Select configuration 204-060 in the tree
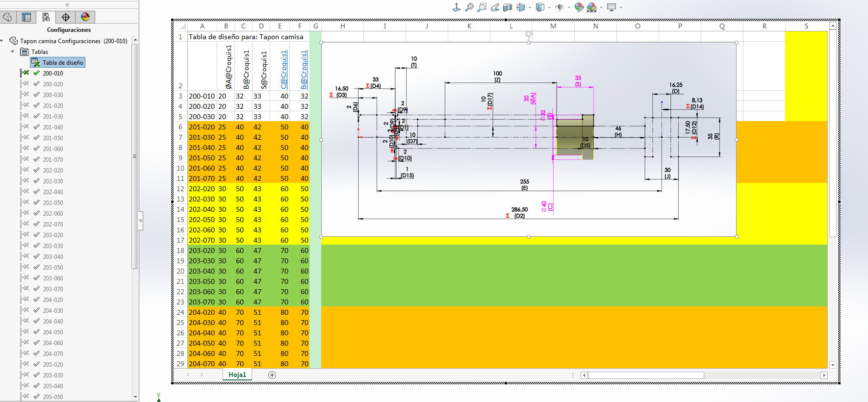This screenshot has width=868, height=402. [53, 343]
